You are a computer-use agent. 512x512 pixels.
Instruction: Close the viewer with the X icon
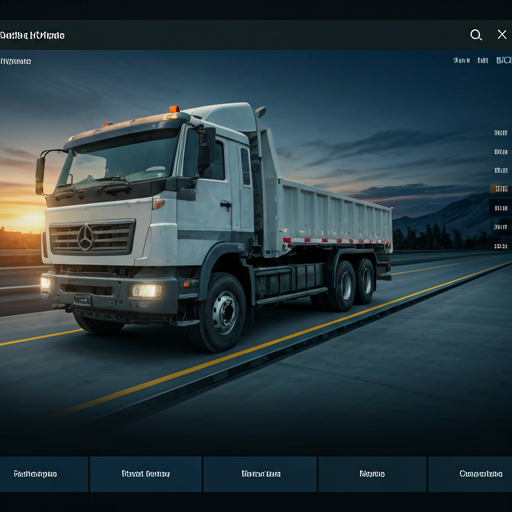coord(502,34)
